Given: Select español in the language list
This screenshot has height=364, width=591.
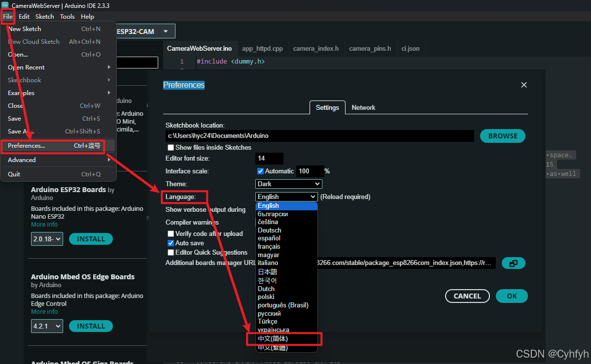Looking at the screenshot, I should pos(286,238).
